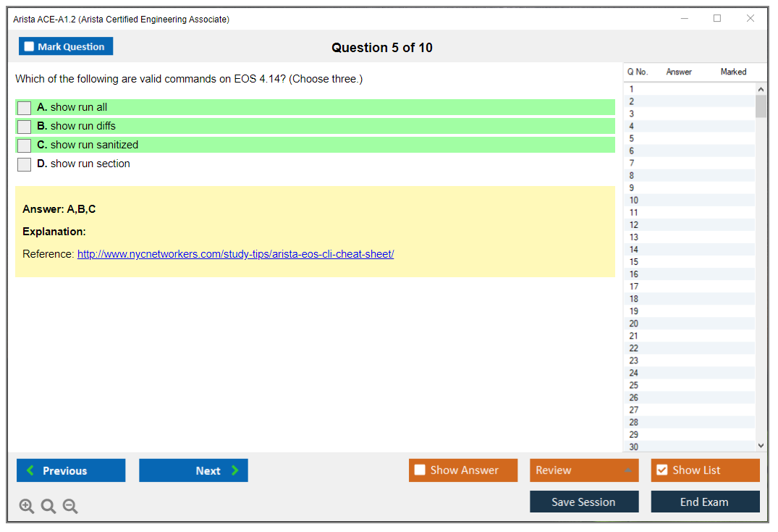Advance to the Next question

coord(193,470)
